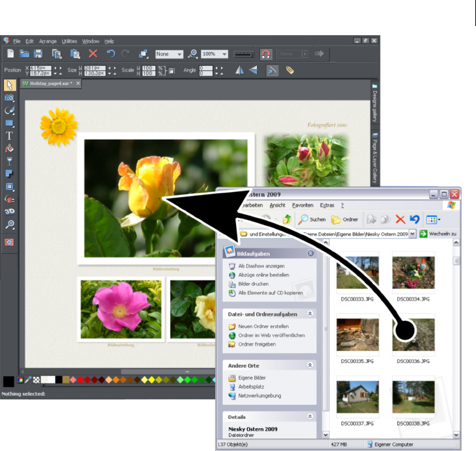Image resolution: width=476 pixels, height=451 pixels.
Task: Click Wechseln zu in the address bar
Action: pyautogui.click(x=438, y=234)
